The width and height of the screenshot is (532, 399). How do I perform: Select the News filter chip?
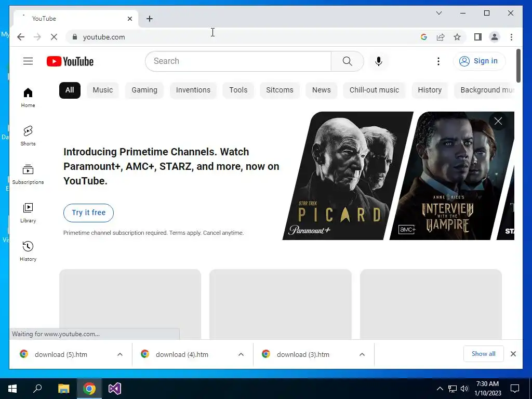tap(321, 90)
